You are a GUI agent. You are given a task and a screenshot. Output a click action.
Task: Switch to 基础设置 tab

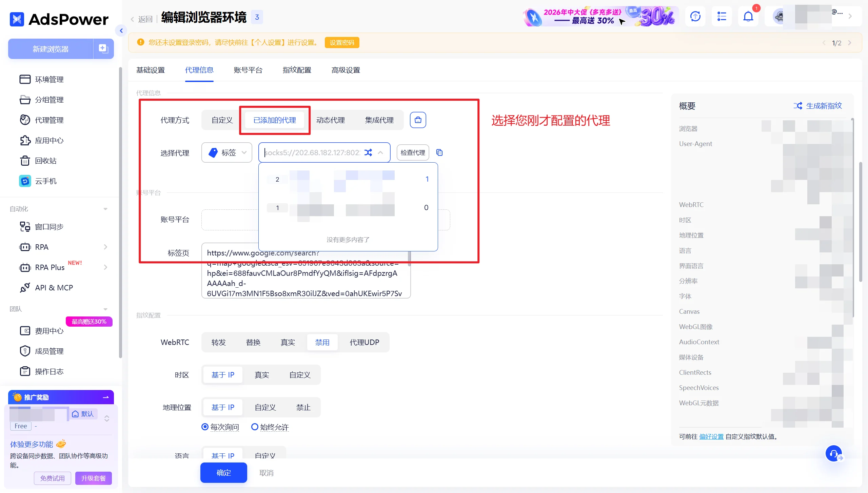(x=151, y=70)
